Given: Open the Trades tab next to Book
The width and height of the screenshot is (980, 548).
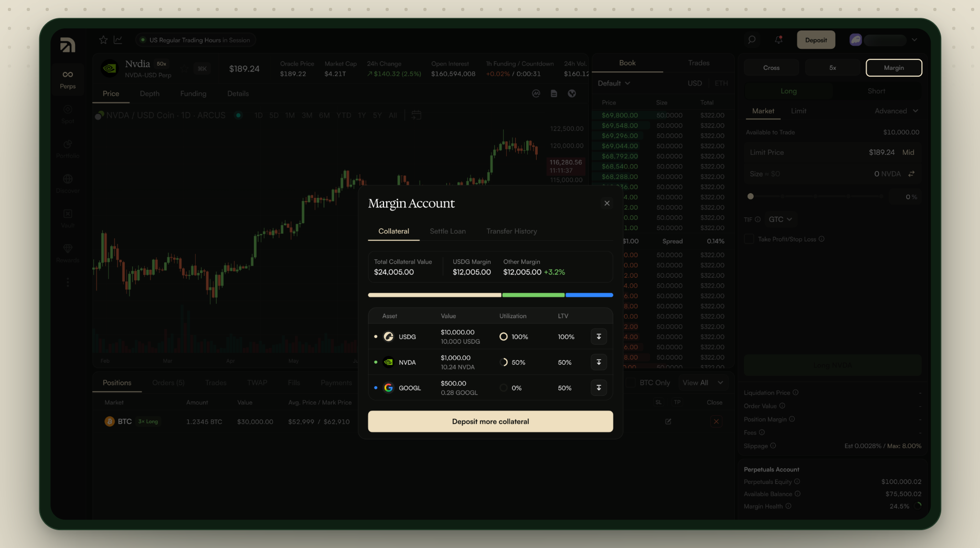Looking at the screenshot, I should (x=698, y=62).
